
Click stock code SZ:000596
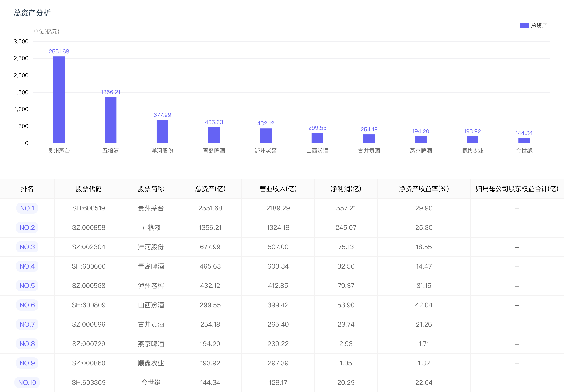point(89,325)
